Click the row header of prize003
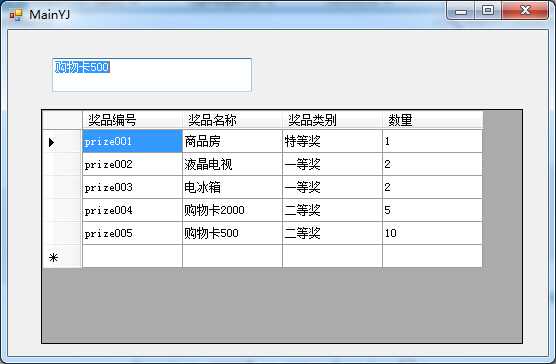The image size is (556, 364). tap(62, 187)
